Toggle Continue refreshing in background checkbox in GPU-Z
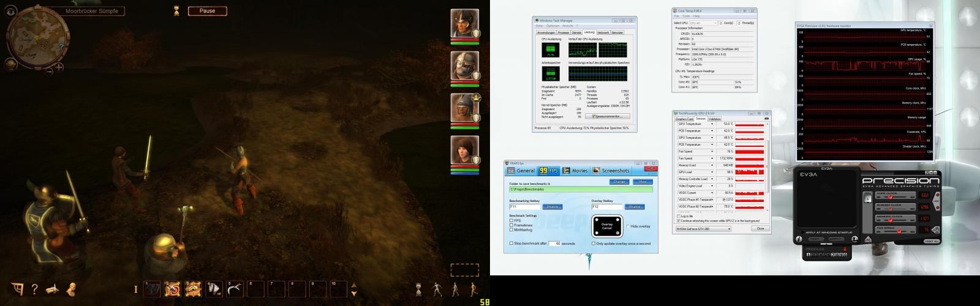 pyautogui.click(x=679, y=220)
